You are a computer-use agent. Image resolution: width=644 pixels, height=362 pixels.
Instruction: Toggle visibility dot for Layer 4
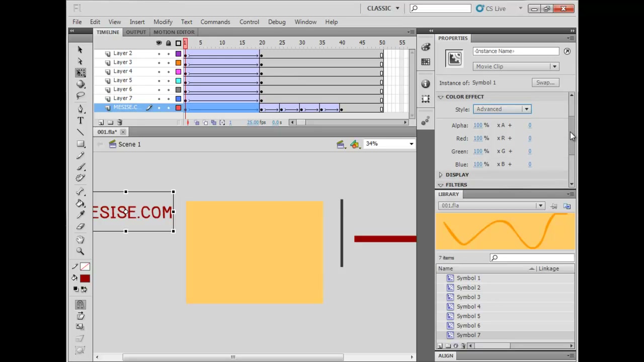click(x=159, y=71)
